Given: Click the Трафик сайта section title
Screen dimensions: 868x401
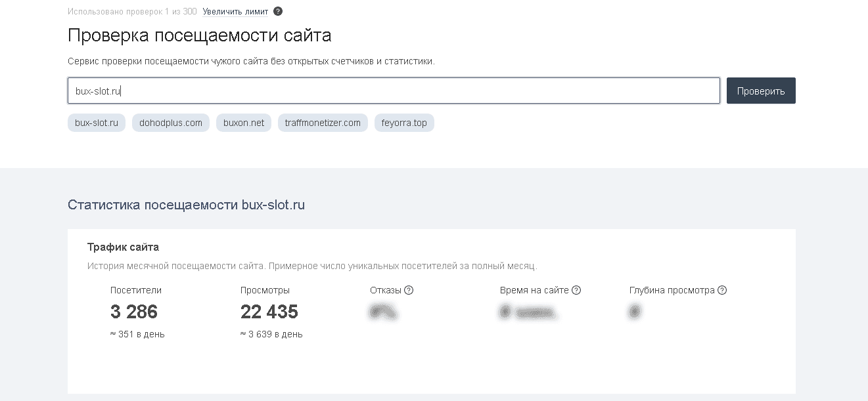Looking at the screenshot, I should click(124, 248).
